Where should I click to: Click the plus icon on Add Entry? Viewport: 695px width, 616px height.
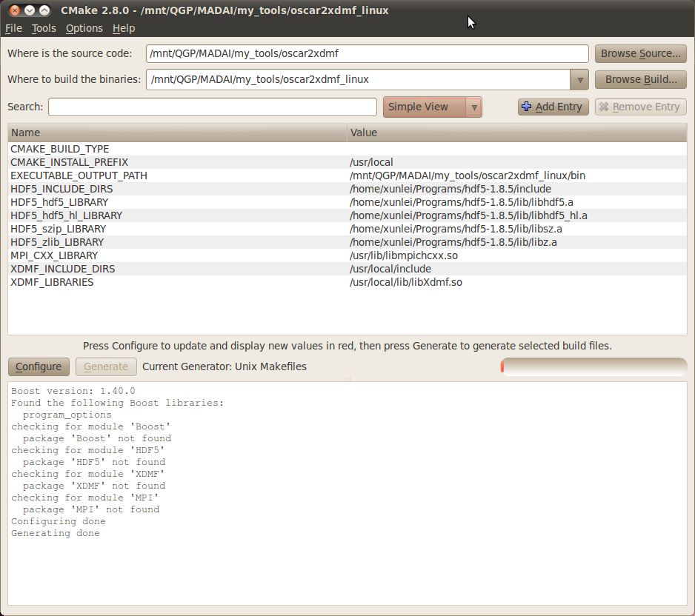coord(527,107)
